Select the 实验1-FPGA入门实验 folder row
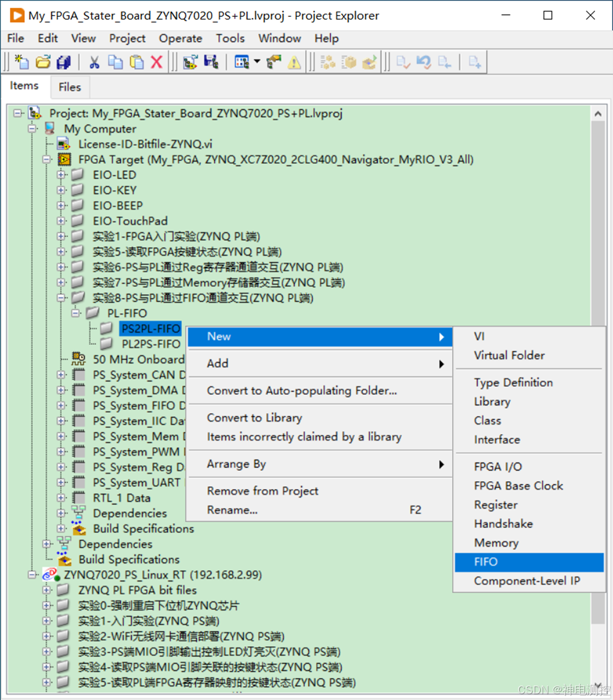Viewport: 613px width, 700px height. (177, 236)
